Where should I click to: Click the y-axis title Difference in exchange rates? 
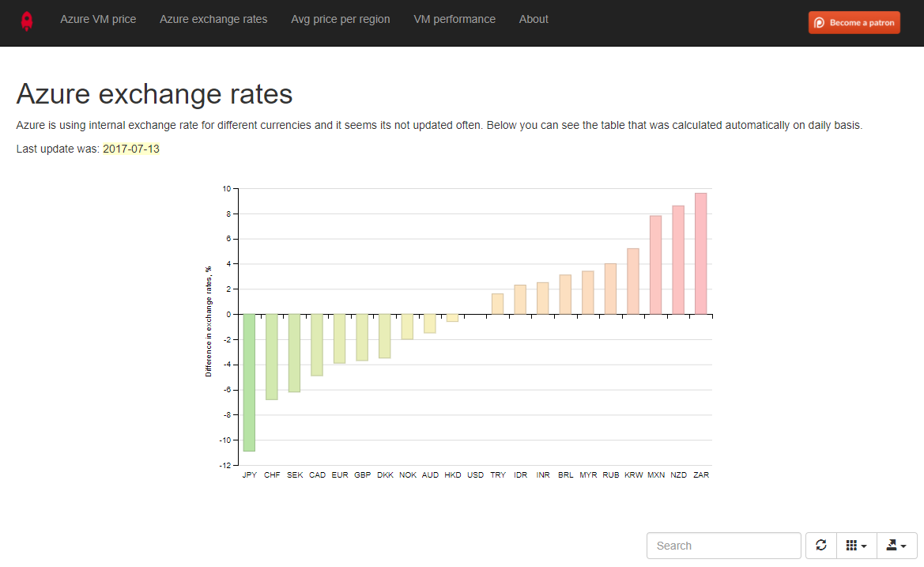(x=208, y=321)
